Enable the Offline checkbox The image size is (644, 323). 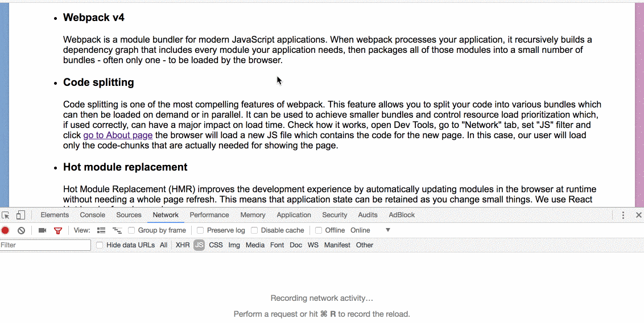tap(319, 230)
